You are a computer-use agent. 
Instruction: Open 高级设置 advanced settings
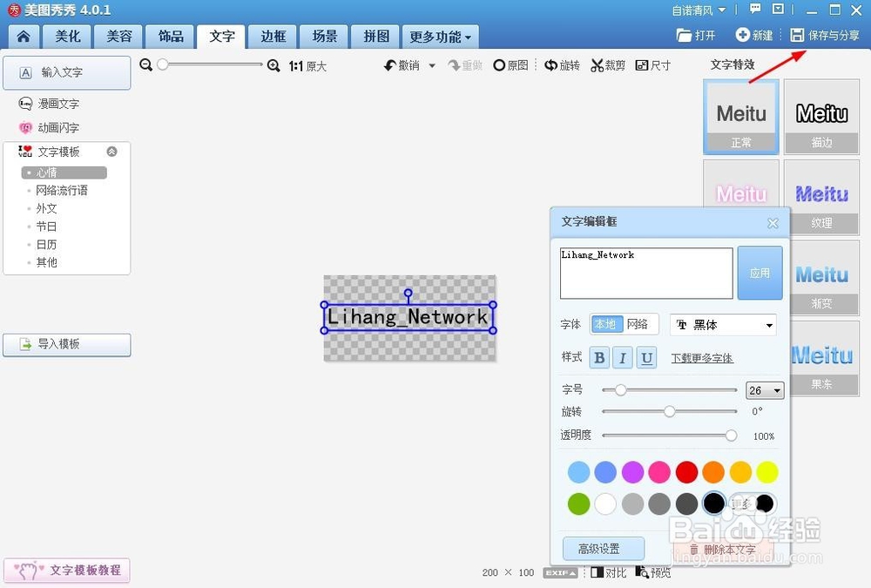(604, 549)
